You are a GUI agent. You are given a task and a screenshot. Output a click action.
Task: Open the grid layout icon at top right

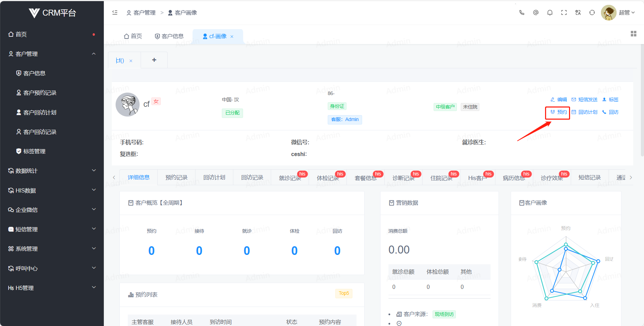click(634, 34)
